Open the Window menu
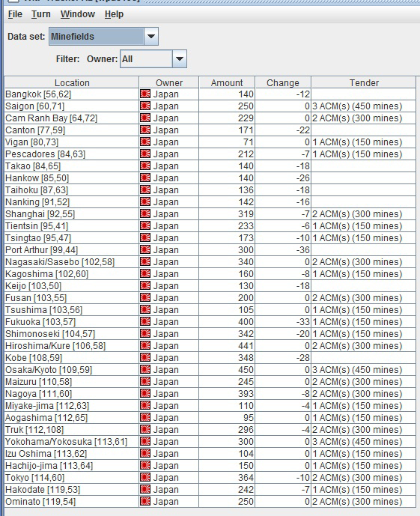 78,14
